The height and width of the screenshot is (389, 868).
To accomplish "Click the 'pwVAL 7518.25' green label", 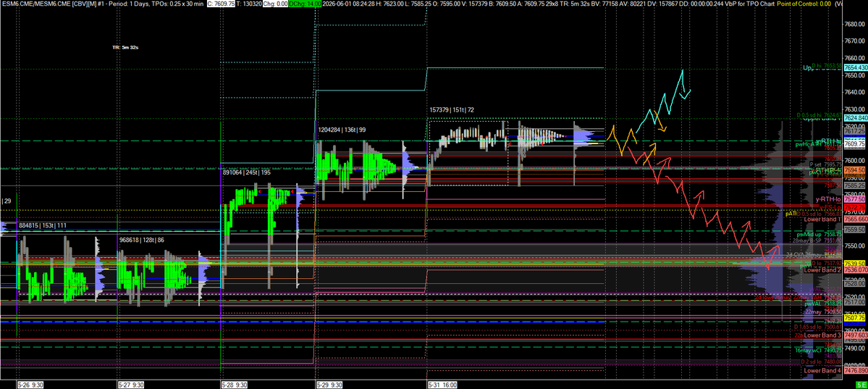I will [x=824, y=304].
